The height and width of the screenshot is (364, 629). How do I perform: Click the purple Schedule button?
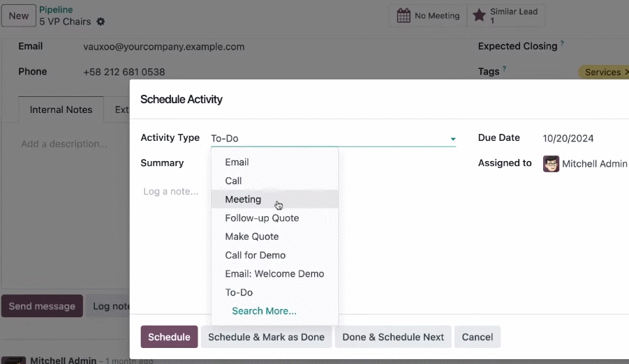click(x=169, y=337)
